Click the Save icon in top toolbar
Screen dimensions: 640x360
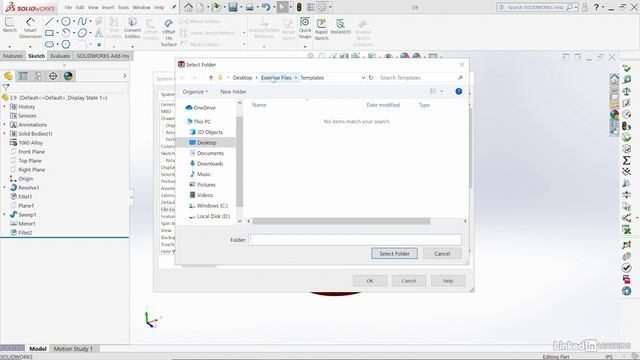point(233,7)
